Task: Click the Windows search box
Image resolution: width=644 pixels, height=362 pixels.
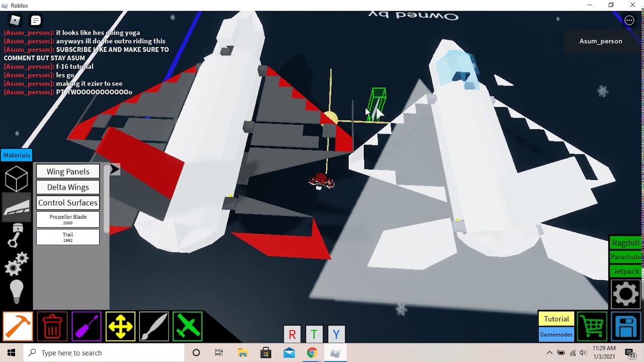Action: [104, 353]
